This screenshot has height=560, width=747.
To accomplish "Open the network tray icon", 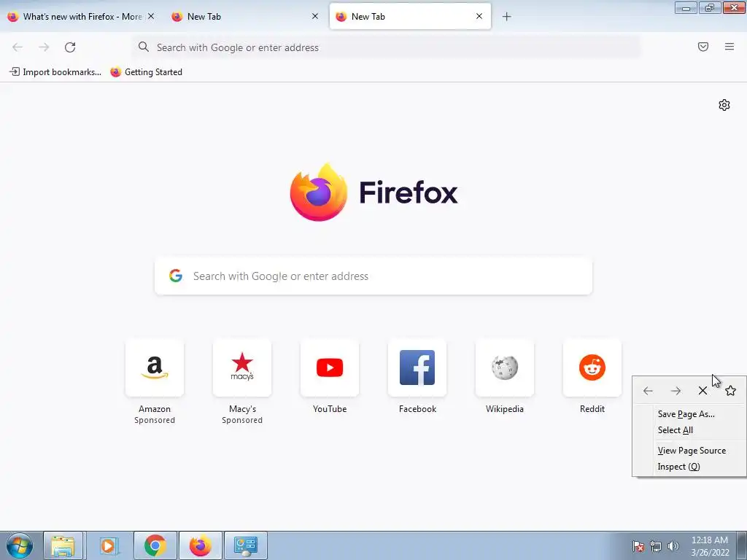I will [656, 546].
